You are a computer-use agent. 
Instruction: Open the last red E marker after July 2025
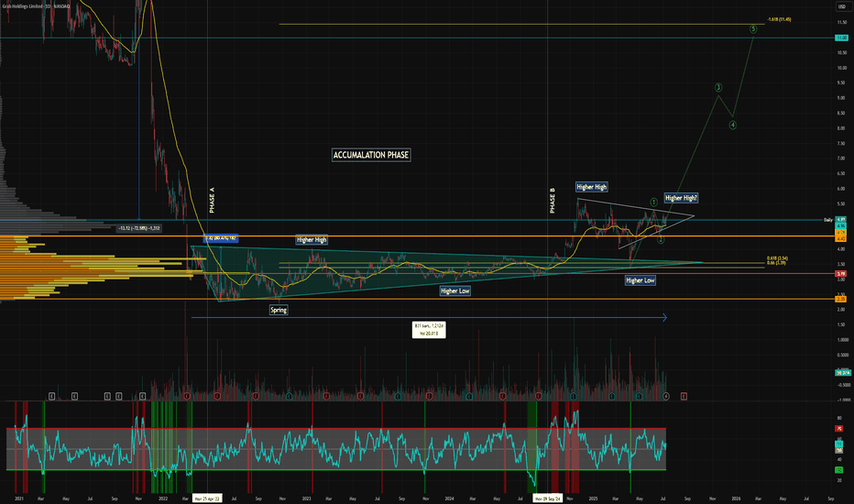tap(684, 396)
